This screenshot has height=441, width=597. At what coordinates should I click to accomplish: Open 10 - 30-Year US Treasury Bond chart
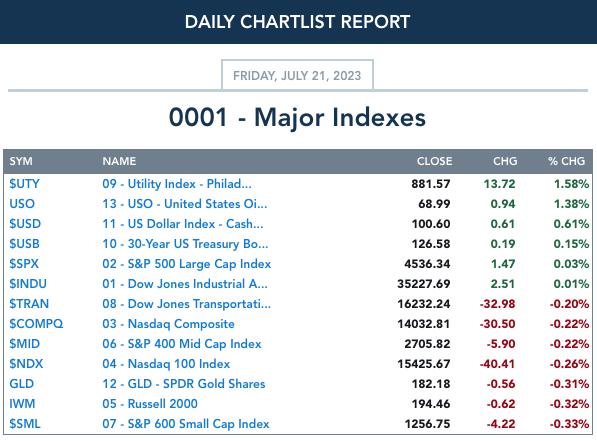pyautogui.click(x=185, y=244)
